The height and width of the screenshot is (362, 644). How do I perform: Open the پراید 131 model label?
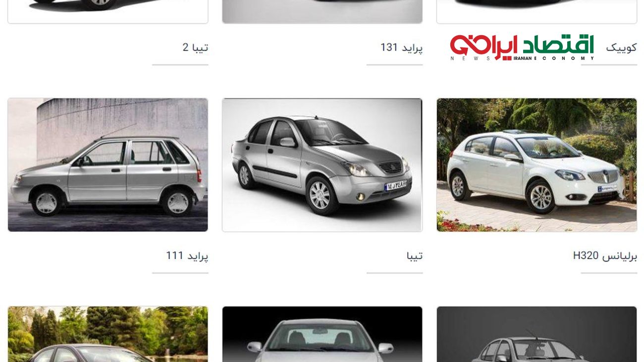click(401, 48)
